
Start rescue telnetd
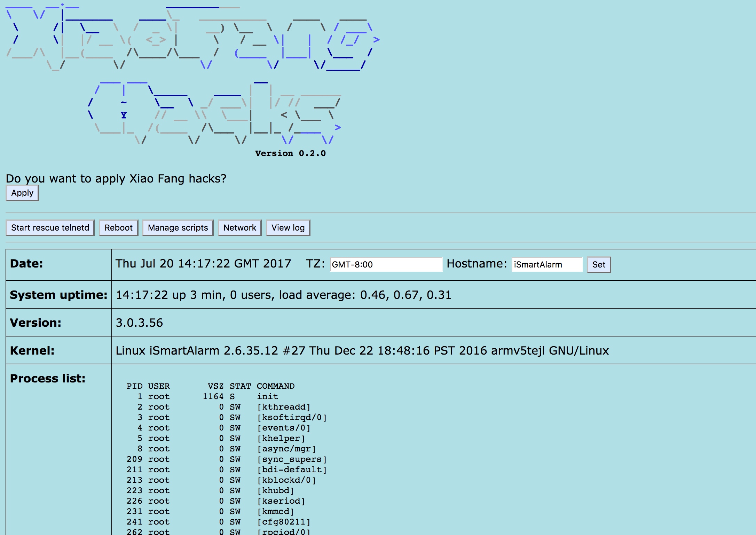coord(50,228)
